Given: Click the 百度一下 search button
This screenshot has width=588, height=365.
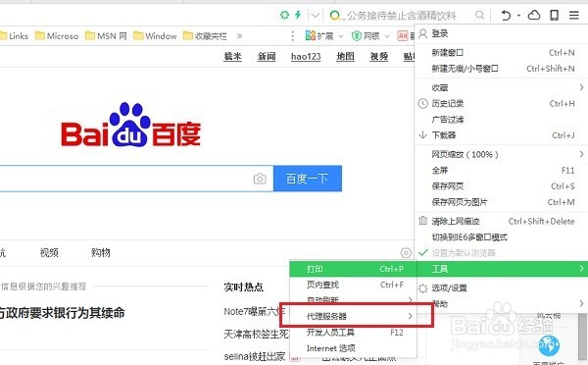Looking at the screenshot, I should coord(308,179).
